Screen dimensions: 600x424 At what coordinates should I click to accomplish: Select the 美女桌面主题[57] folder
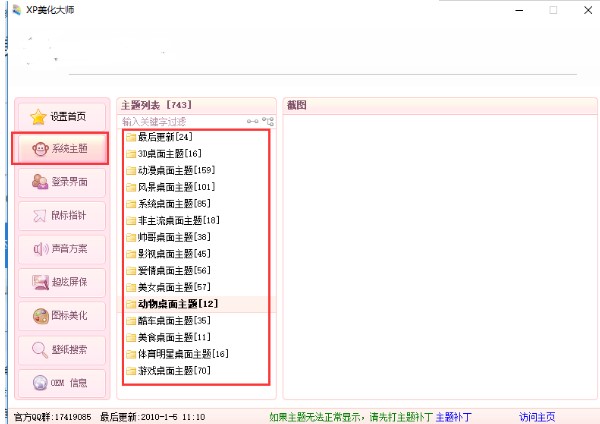(168, 287)
